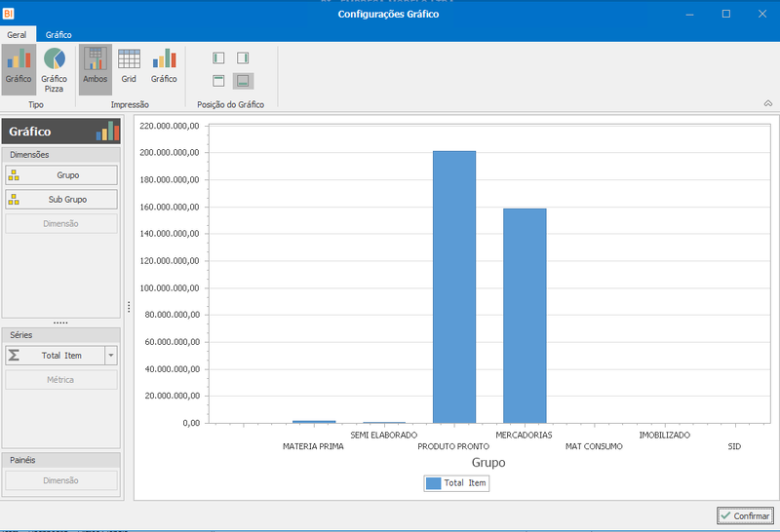Choose Ambos print mode
This screenshot has height=532, width=780.
pos(95,69)
